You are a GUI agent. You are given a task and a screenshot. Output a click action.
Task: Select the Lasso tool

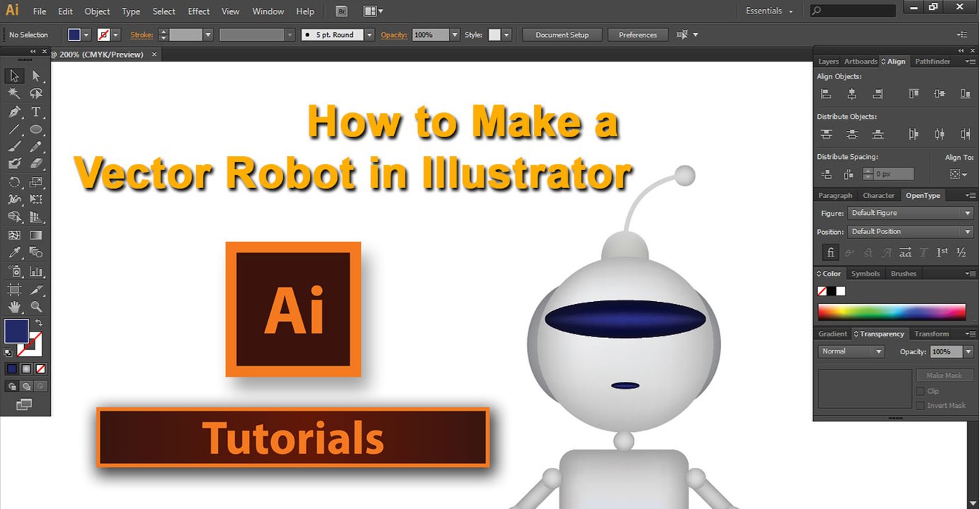coord(36,94)
